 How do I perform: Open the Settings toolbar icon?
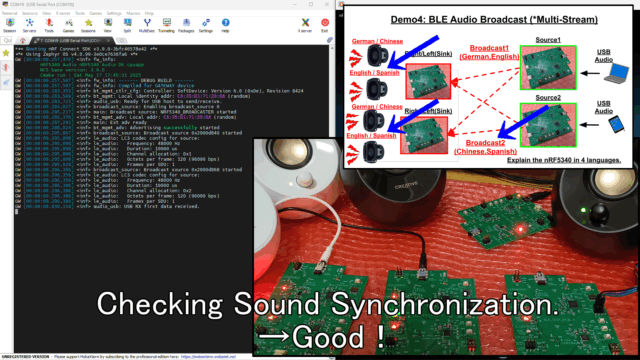(x=206, y=25)
